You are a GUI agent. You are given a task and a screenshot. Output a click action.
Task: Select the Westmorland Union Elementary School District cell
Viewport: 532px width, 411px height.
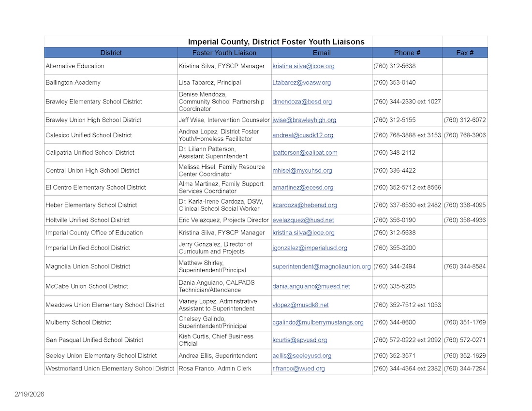pos(110,368)
